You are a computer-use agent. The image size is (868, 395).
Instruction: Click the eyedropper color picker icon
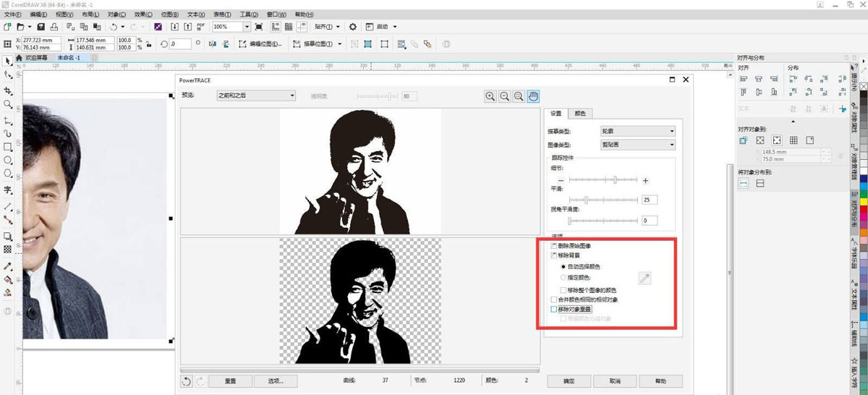pyautogui.click(x=644, y=277)
